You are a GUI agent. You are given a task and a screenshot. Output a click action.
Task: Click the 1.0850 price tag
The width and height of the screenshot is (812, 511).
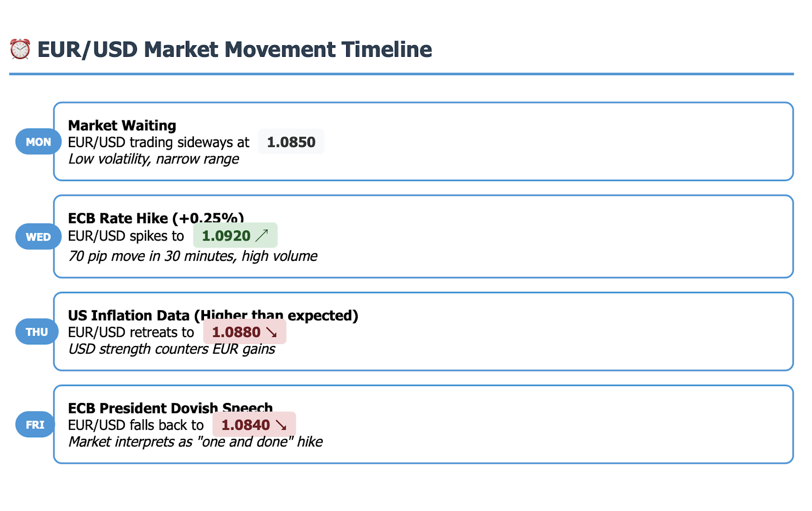291,142
